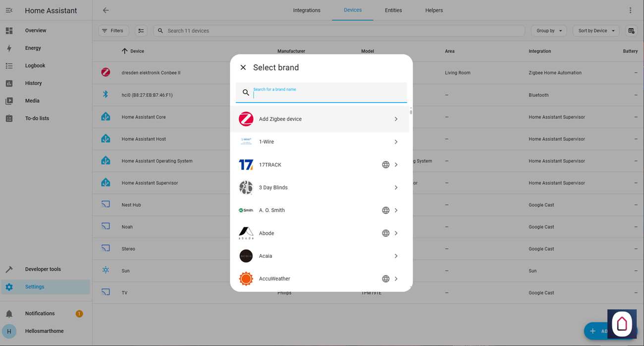The height and width of the screenshot is (346, 644).
Task: Close the Select brand dialog
Action: point(243,67)
